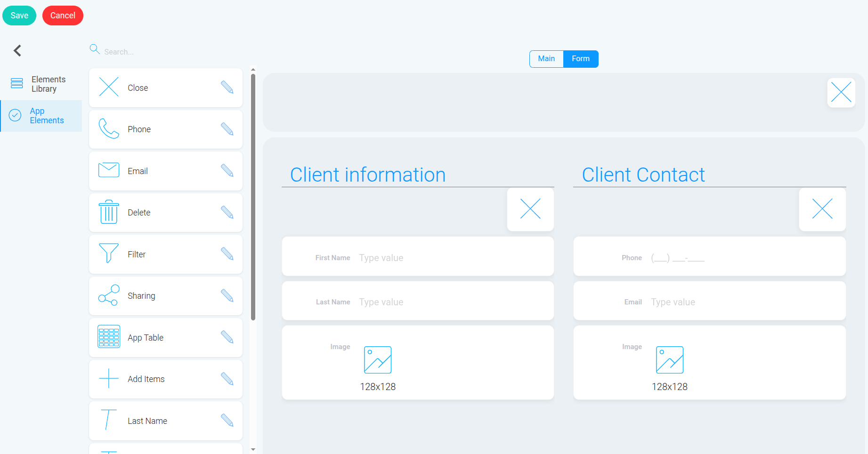Click the X button under Client information
Screen dimensions: 868x454
coord(530,209)
